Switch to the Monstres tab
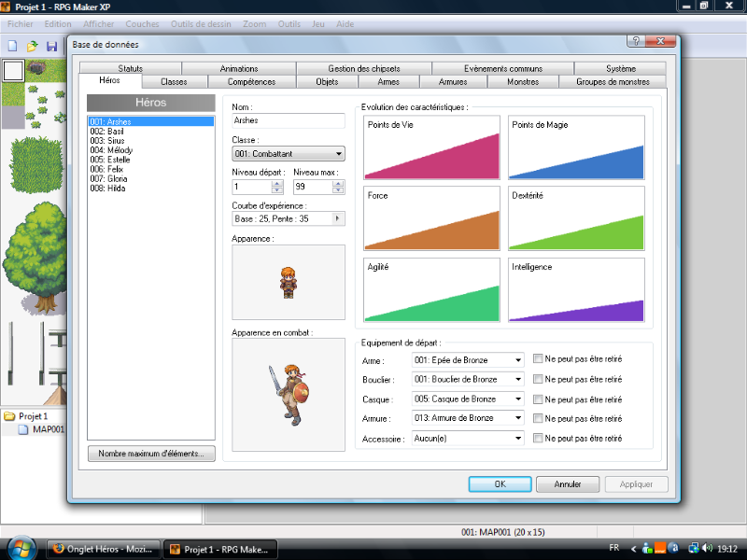Viewport: 747px width, 560px height. point(522,82)
